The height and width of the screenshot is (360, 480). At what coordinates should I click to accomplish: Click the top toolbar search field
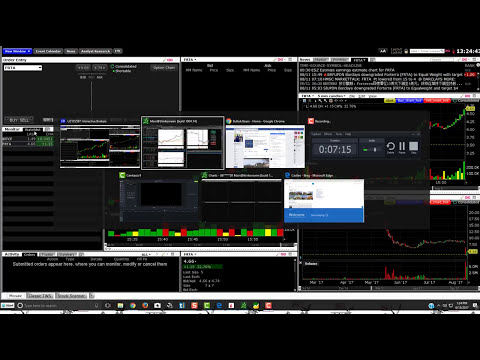coord(427,51)
